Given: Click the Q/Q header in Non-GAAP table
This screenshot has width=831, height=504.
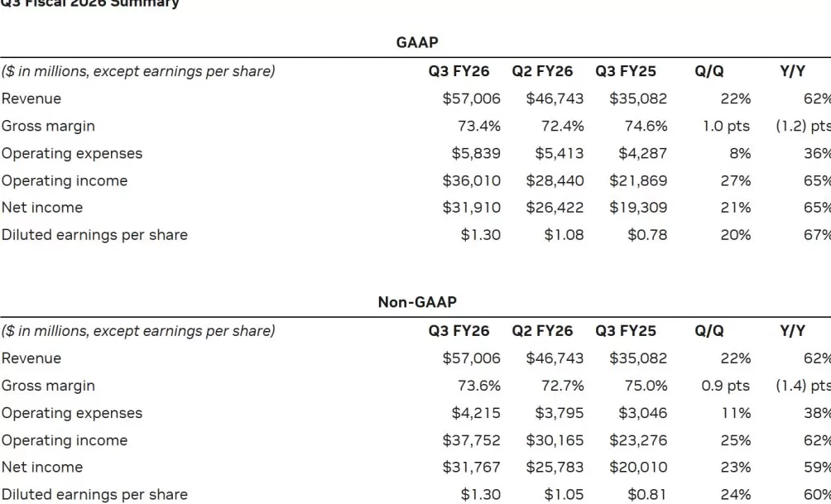Looking at the screenshot, I should coord(709,331).
